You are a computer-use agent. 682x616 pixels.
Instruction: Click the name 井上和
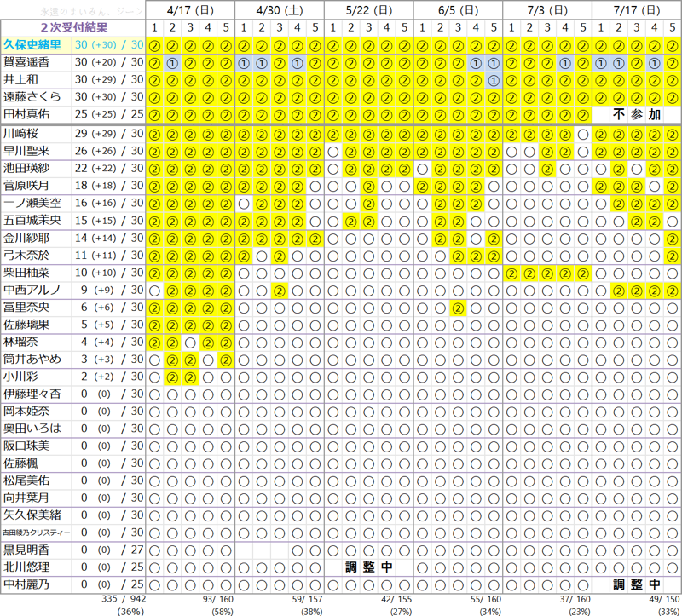point(20,80)
